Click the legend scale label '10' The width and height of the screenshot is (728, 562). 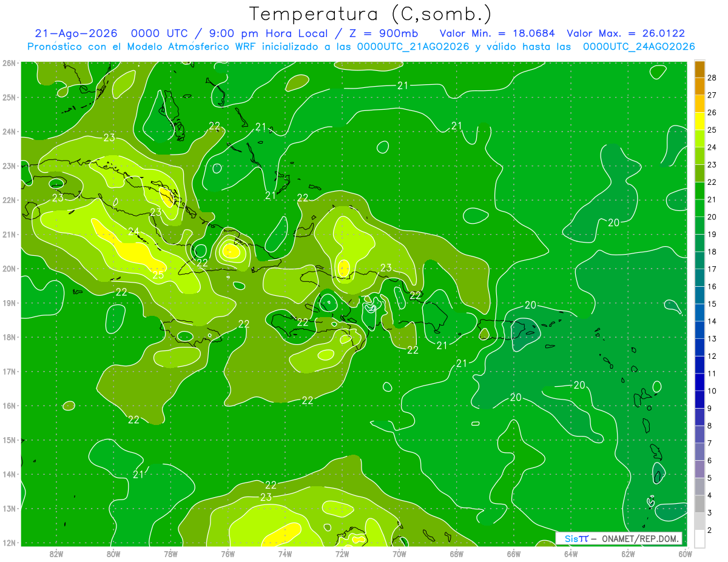(x=712, y=391)
